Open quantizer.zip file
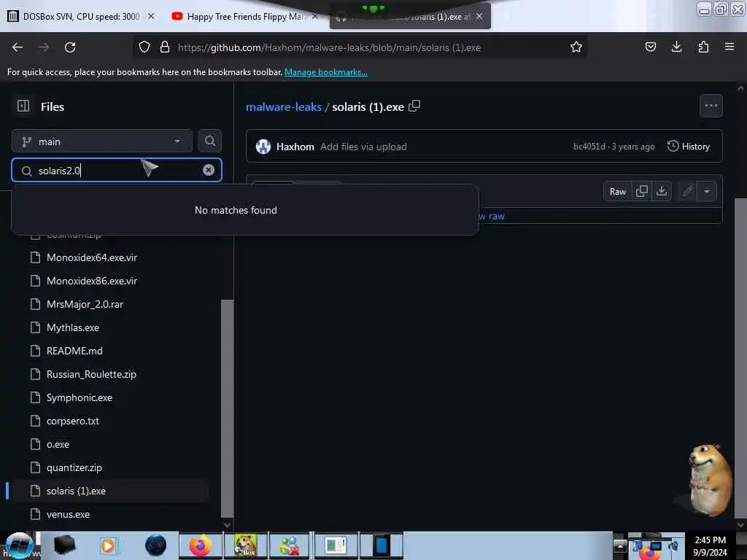This screenshot has width=747, height=560. (74, 467)
